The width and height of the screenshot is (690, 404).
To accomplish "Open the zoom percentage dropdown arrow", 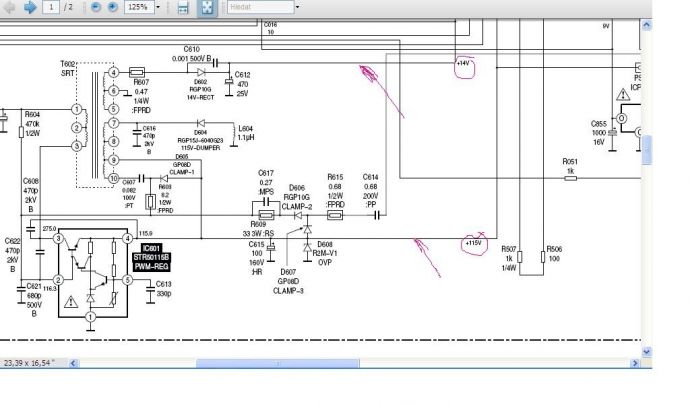I will point(158,7).
